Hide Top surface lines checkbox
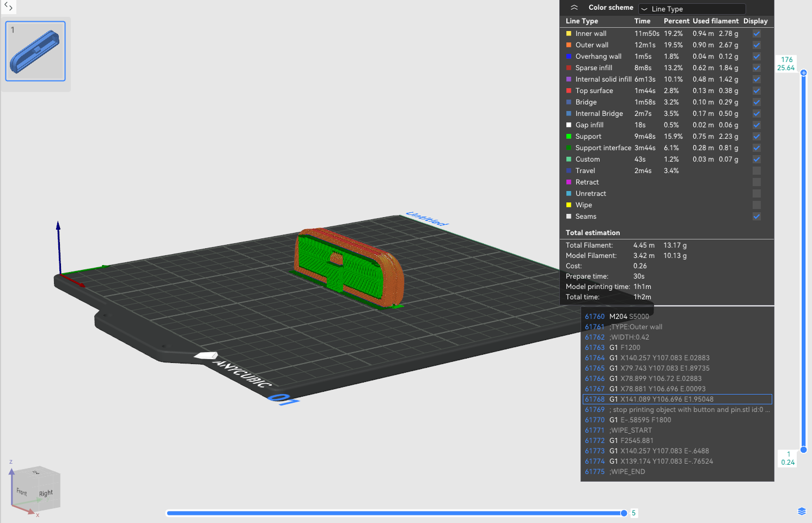 [756, 91]
